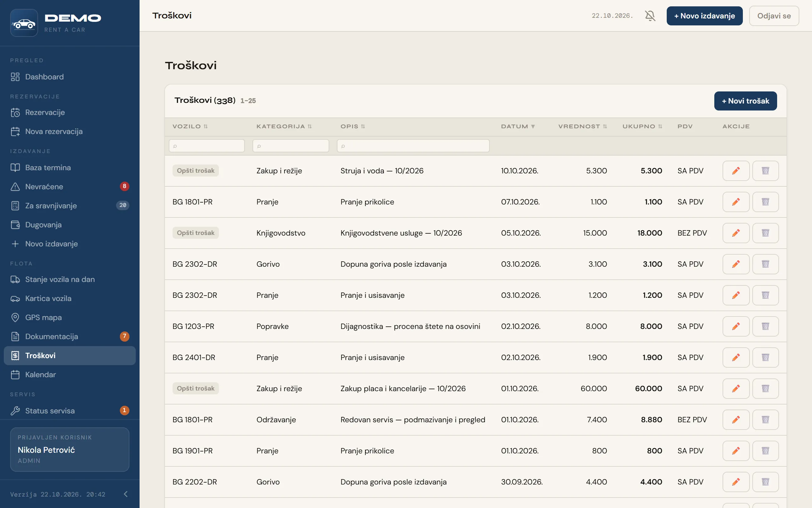Image resolution: width=812 pixels, height=508 pixels.
Task: Edit the BG 2401-DR Pranje expense
Action: coord(736,358)
